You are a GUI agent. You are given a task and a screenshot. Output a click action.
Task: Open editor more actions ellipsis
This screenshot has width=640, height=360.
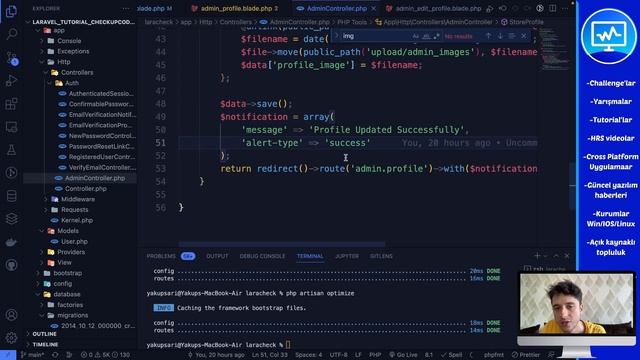pos(565,8)
